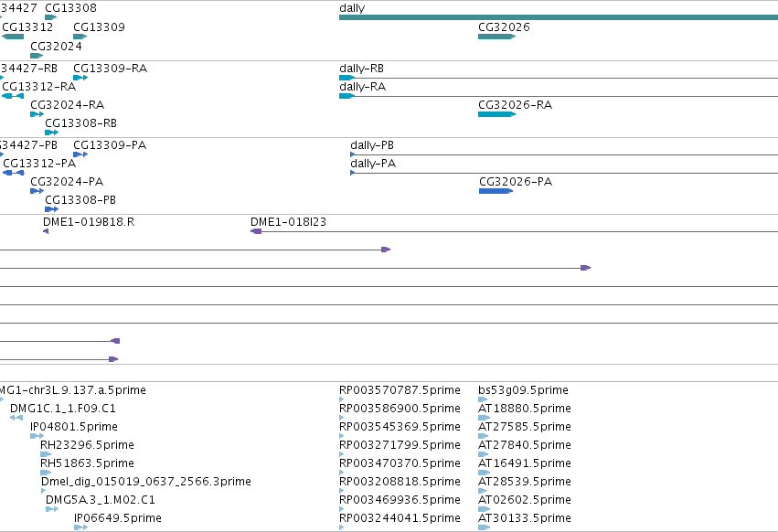The image size is (778, 532).
Task: Select the CG13308-PB protein glyph
Action: [x=51, y=209]
